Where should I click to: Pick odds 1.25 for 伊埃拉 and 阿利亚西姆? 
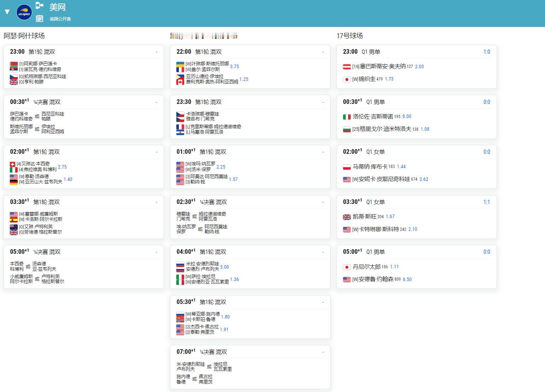[x=244, y=79]
